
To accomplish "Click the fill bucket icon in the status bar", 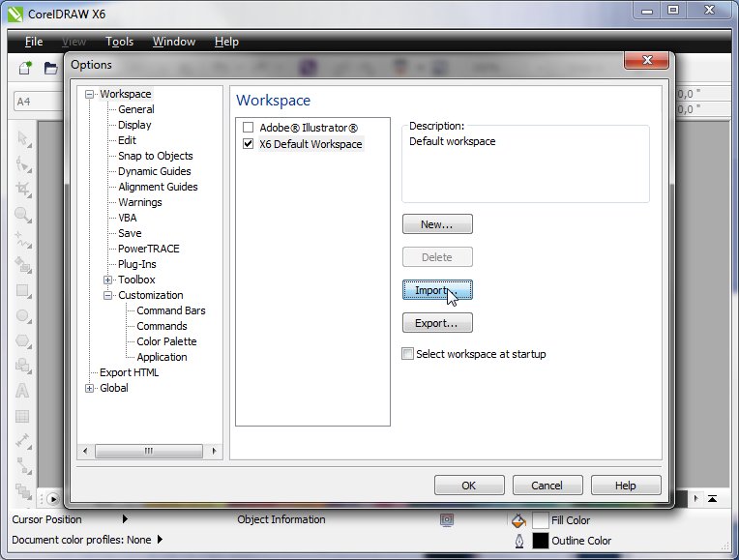I will pos(518,520).
